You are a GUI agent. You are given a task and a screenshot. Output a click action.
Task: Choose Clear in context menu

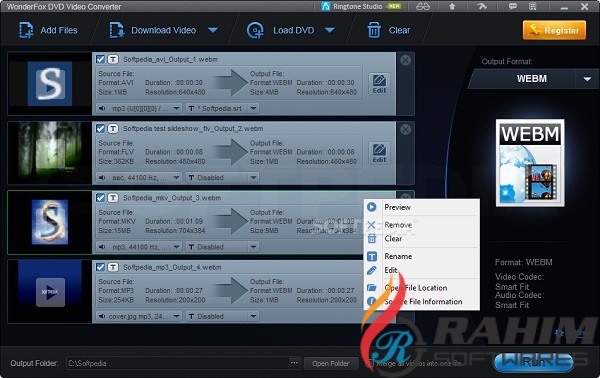[421, 239]
